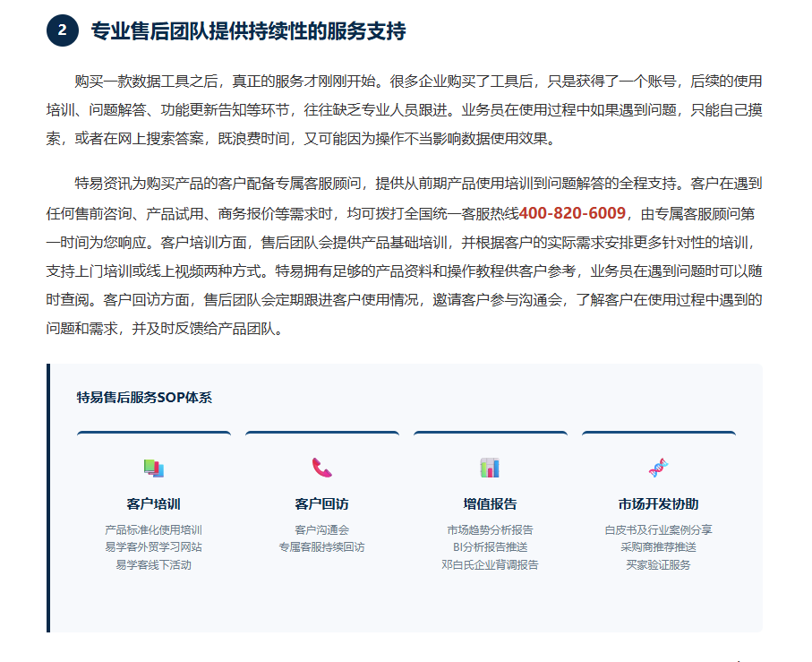Select the 客户回访 card title
This screenshot has width=812, height=662.
pyautogui.click(x=321, y=504)
